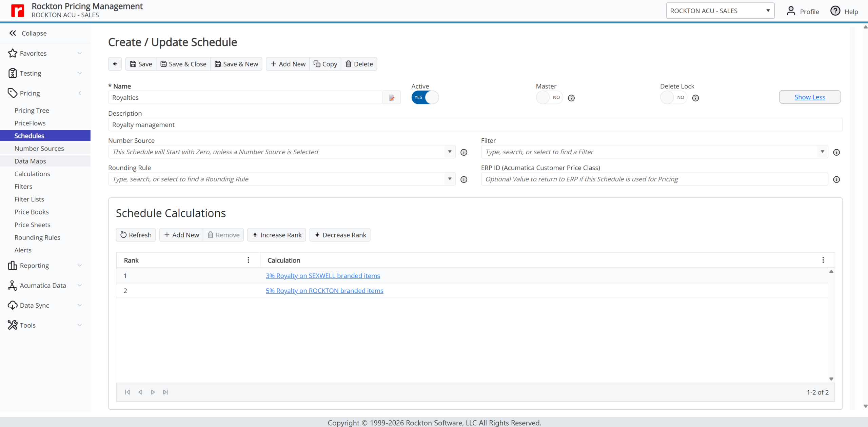Go to next page of grid
The height and width of the screenshot is (427, 868).
153,392
